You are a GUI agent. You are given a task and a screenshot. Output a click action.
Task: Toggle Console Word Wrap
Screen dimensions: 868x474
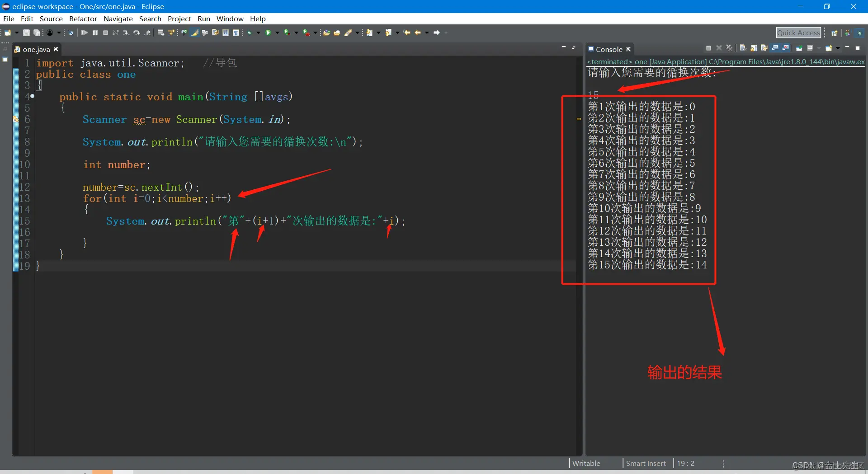pyautogui.click(x=764, y=48)
